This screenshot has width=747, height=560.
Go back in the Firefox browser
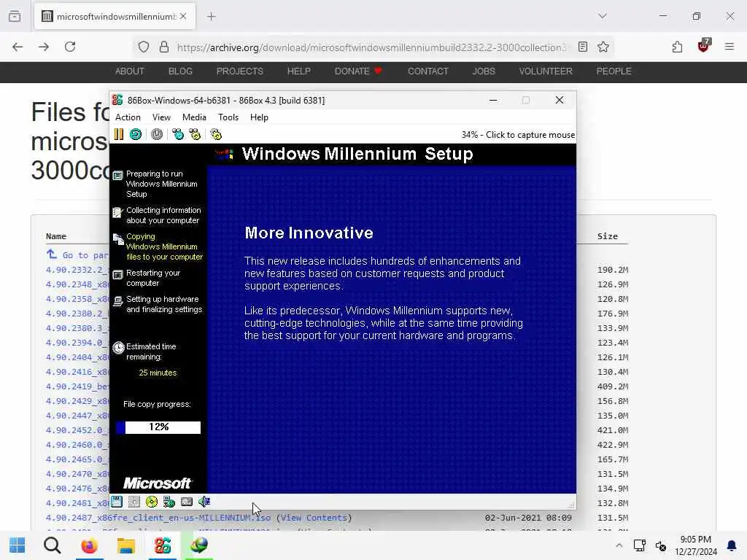tap(18, 47)
